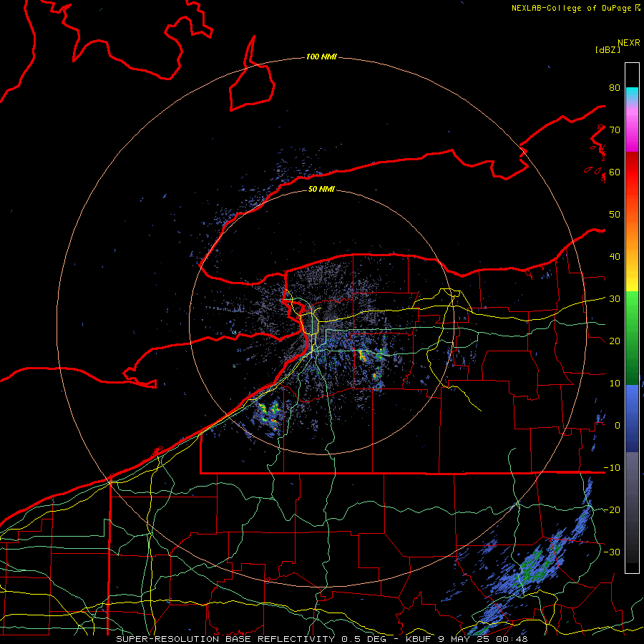
Task: Click the 10 dBZ scale value
Action: click(x=615, y=384)
